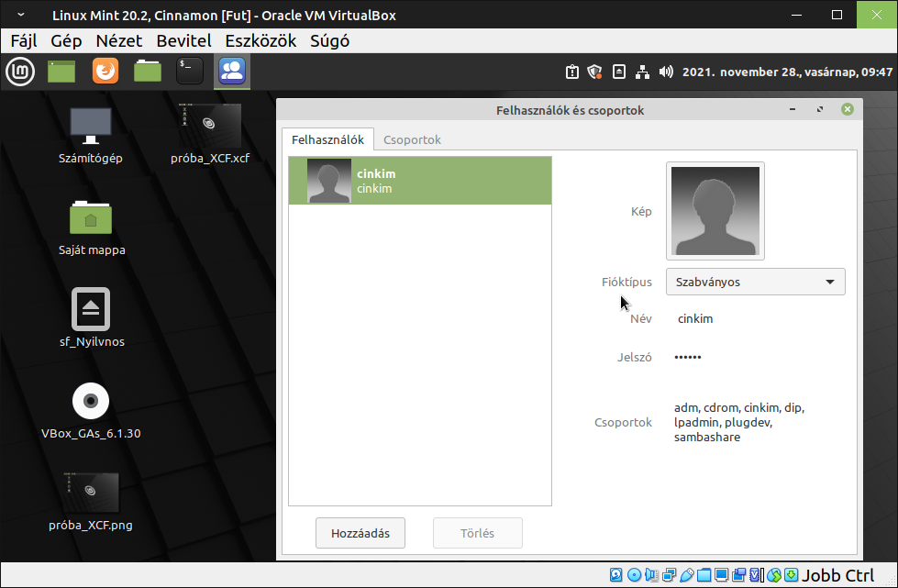
Task: Select the cinkim user row
Action: point(420,181)
